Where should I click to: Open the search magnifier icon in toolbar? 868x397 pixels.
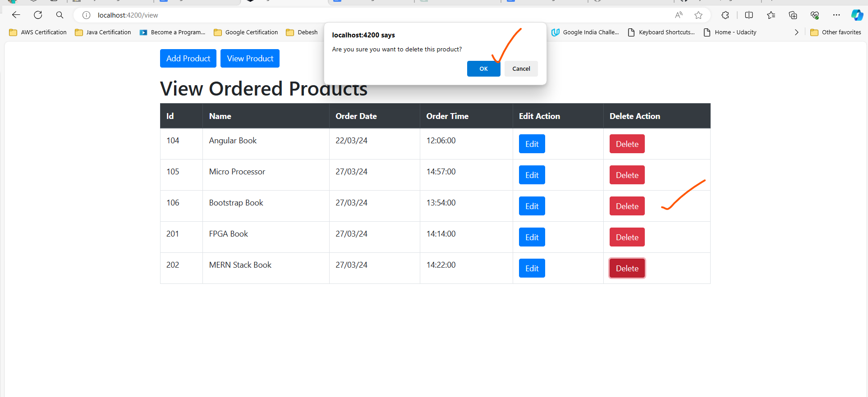pos(60,15)
